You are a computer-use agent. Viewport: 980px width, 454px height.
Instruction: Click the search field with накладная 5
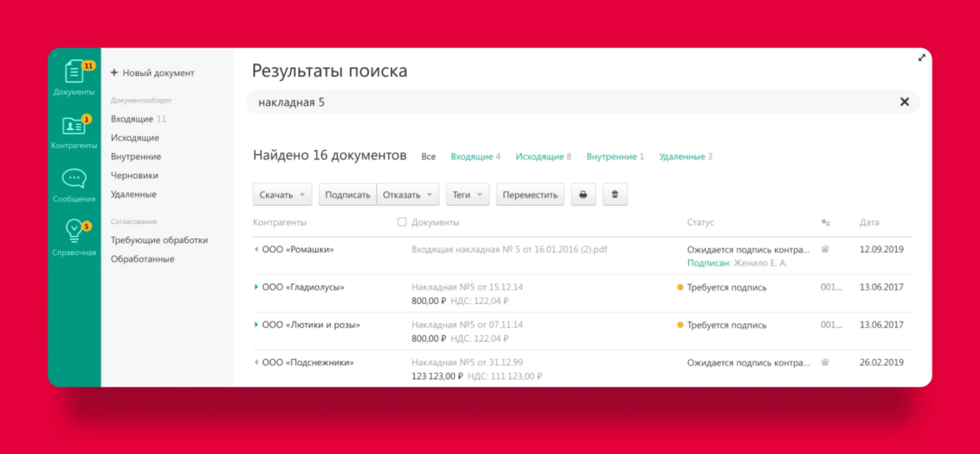pos(567,102)
